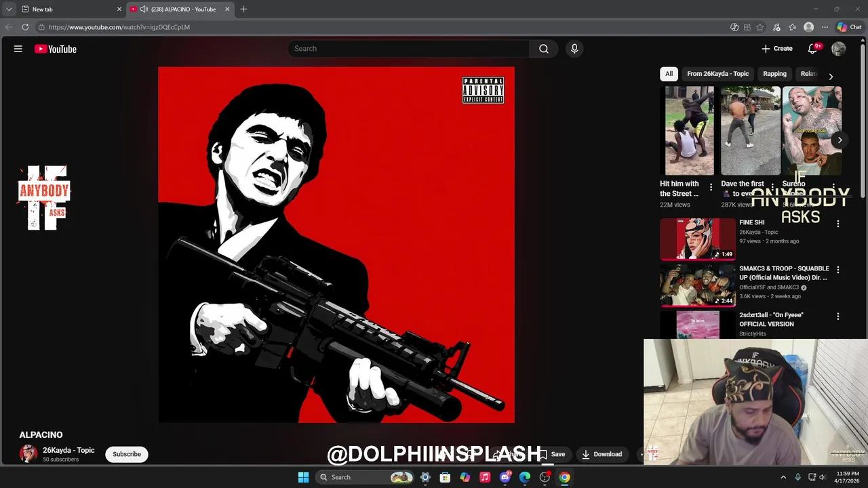Click the Windows taskbar search box
Screen dimensions: 868x488
point(365,477)
